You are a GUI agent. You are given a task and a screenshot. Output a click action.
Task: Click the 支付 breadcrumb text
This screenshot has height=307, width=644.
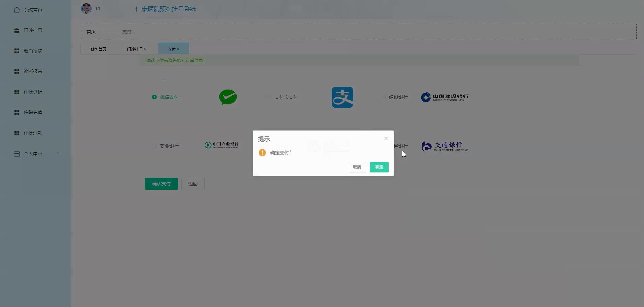click(x=127, y=32)
